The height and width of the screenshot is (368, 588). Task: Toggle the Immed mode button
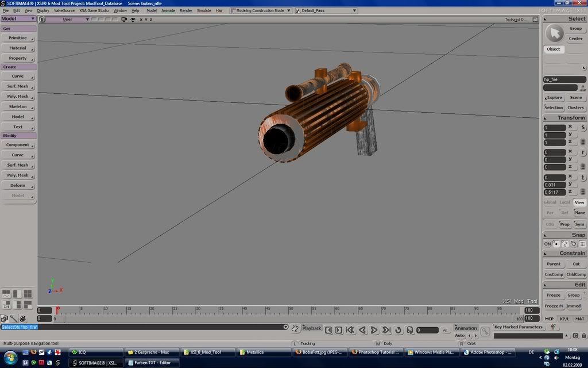pyautogui.click(x=574, y=306)
